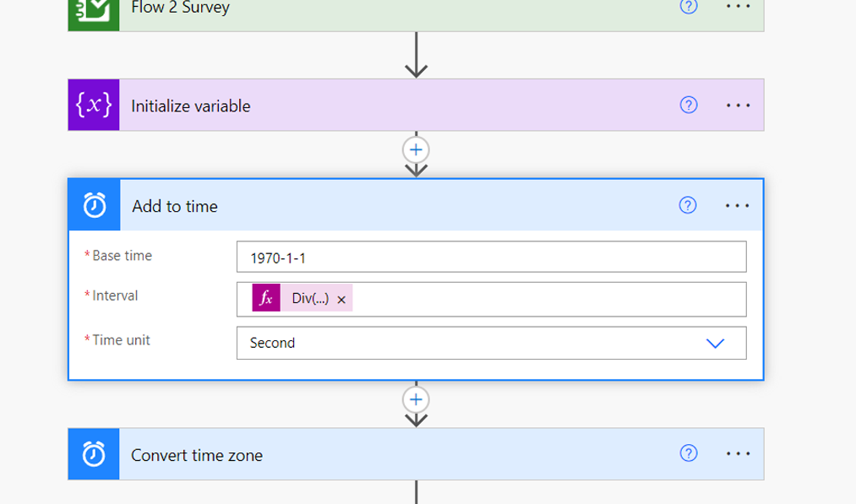Remove the Div(...) expression token
Screen dimensions: 856x504
pos(341,299)
